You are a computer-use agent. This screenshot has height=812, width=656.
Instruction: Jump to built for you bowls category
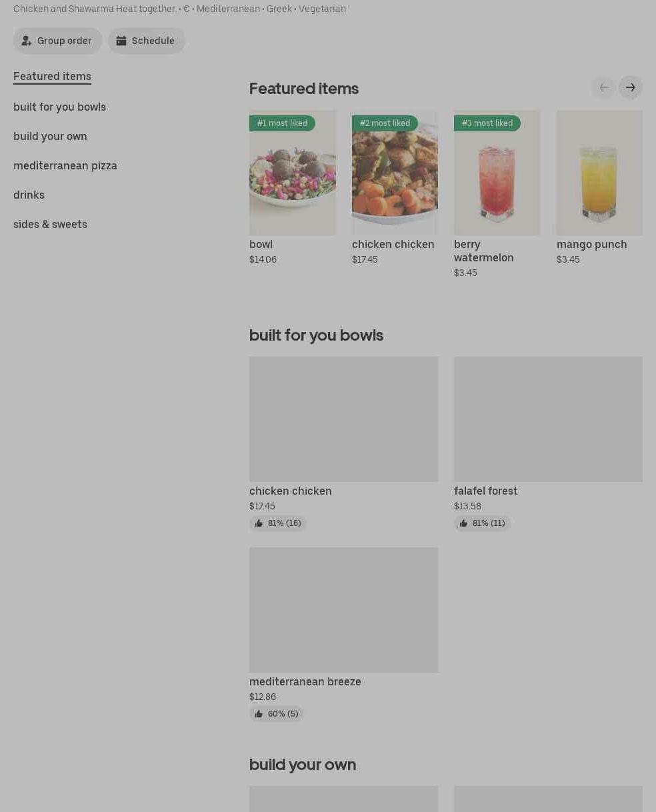click(59, 107)
